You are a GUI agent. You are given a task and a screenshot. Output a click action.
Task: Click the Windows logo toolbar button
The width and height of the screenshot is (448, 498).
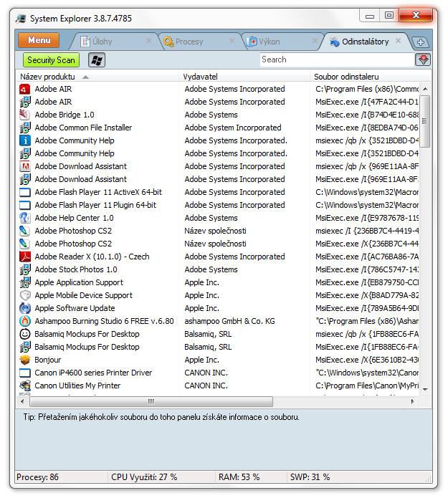tap(97, 60)
